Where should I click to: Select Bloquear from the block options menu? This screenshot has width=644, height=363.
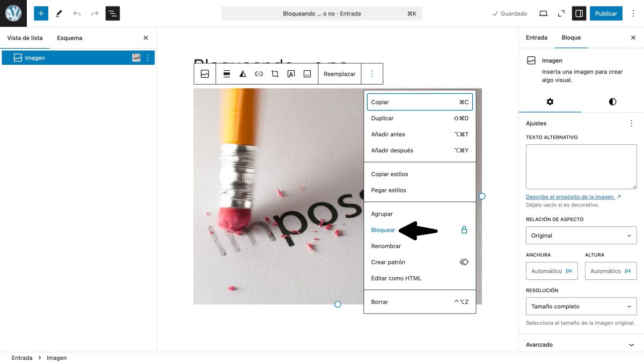tap(383, 229)
